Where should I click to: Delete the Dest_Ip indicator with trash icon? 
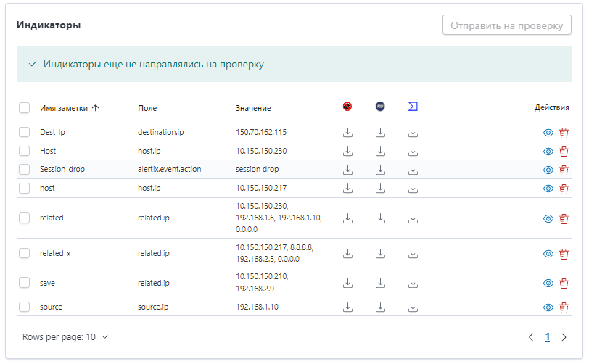564,133
